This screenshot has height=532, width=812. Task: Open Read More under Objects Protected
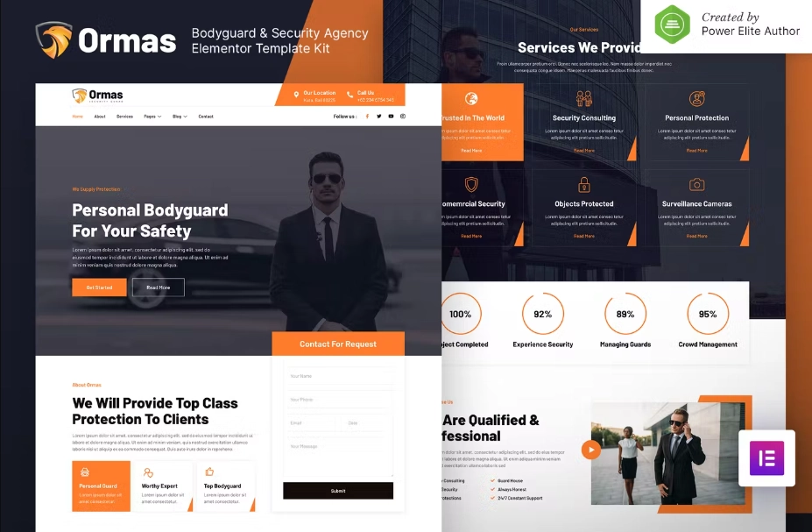pyautogui.click(x=584, y=237)
